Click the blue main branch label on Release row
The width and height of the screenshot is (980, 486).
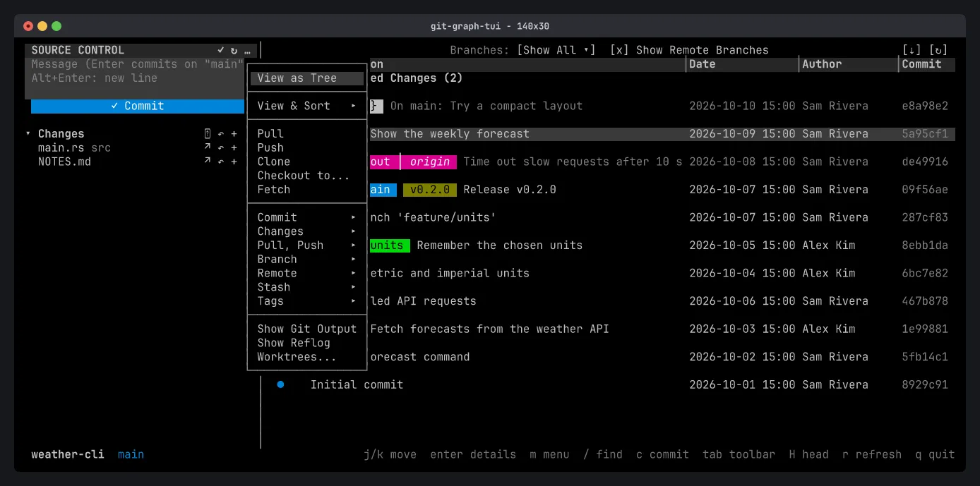coord(383,190)
